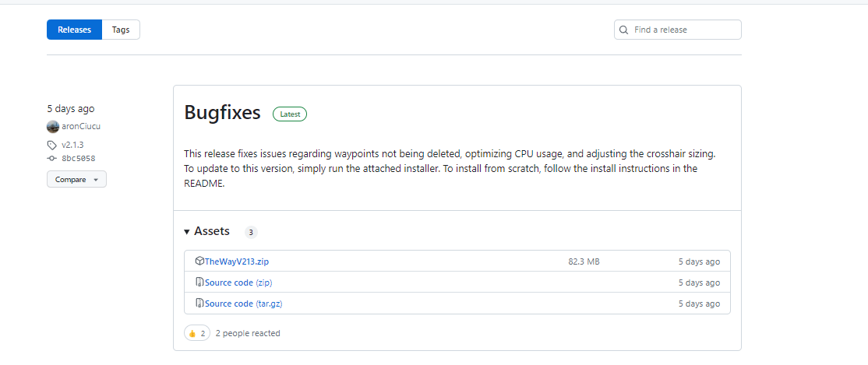Viewport: 868px width, 365px height.
Task: Click the thumbs up reaction emoji
Action: [x=192, y=333]
